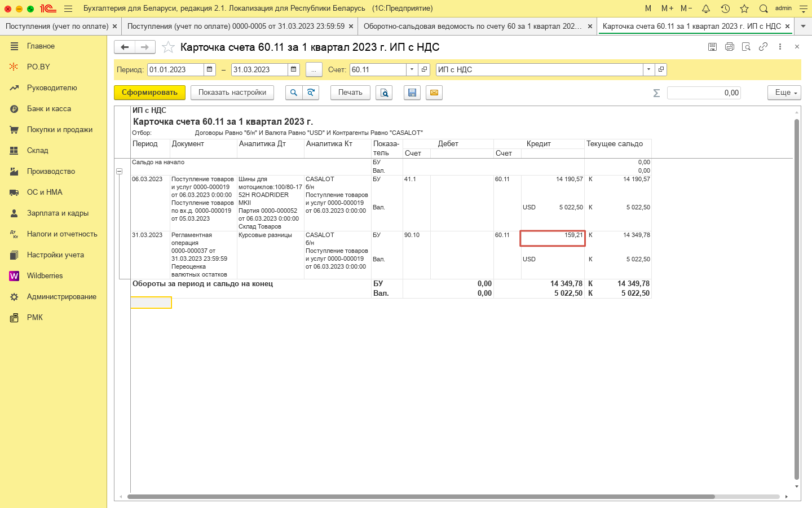This screenshot has height=508, width=812.
Task: Save report using the diskette icon
Action: pos(412,93)
